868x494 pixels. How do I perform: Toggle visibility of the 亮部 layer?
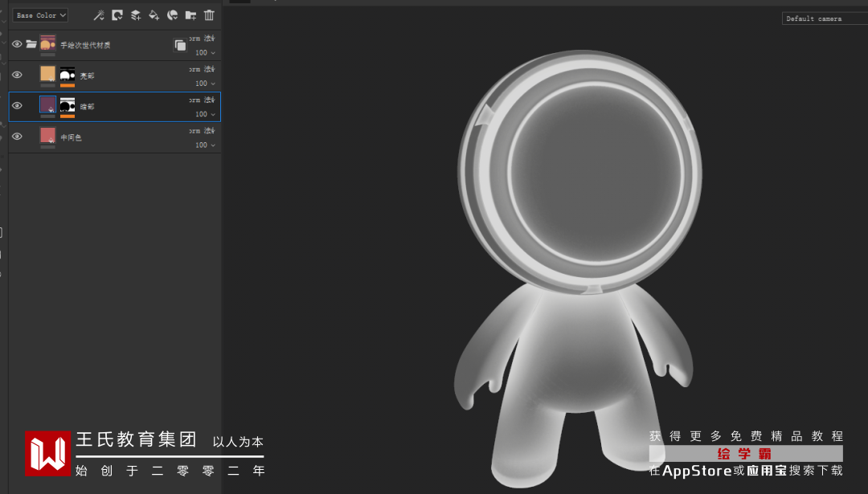coord(17,75)
